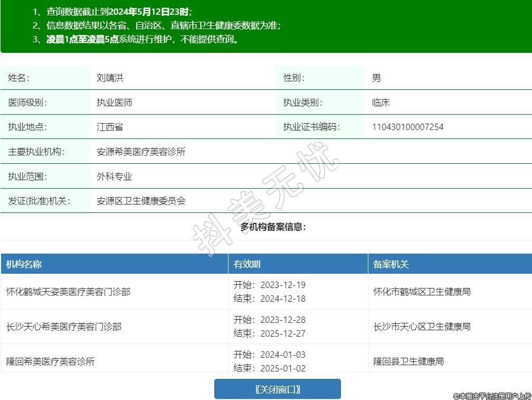Image resolution: width=532 pixels, height=400 pixels.
Task: Click the 有效期 column header
Action: click(247, 264)
